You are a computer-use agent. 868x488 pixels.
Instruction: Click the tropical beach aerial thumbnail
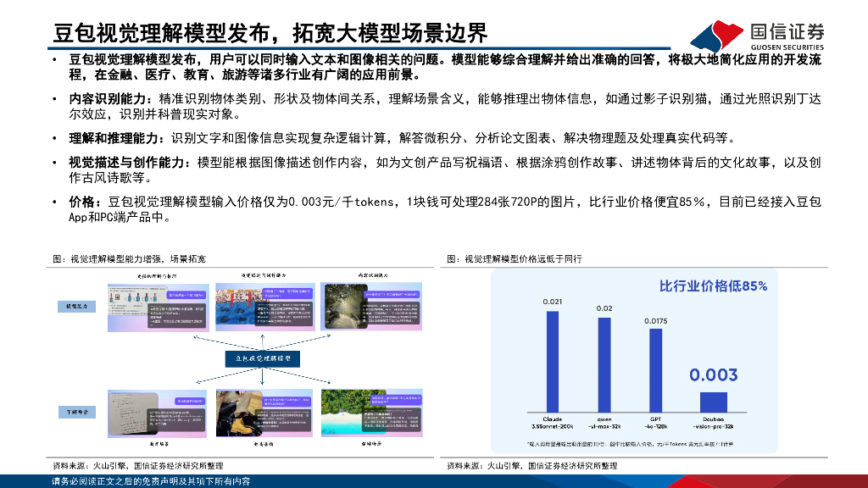pos(371,413)
